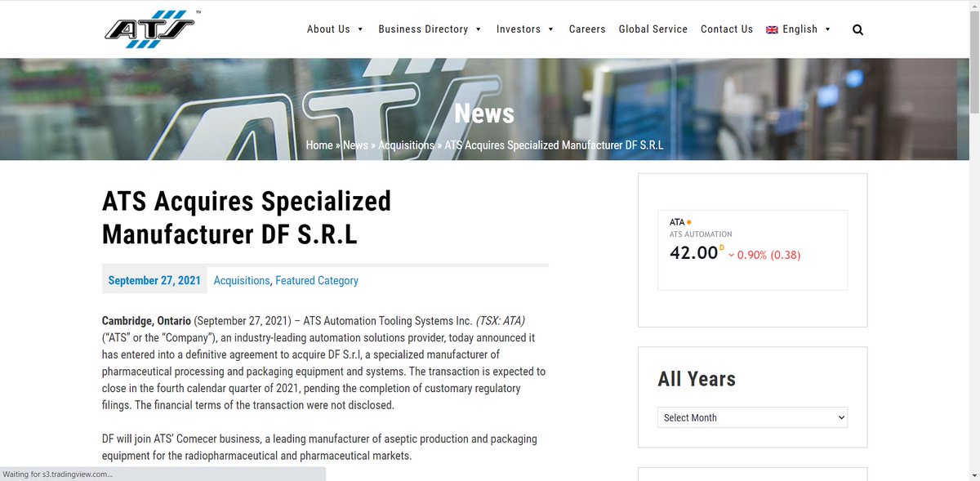980x481 pixels.
Task: Click the ATA ticker symbol in widget
Action: pos(677,222)
